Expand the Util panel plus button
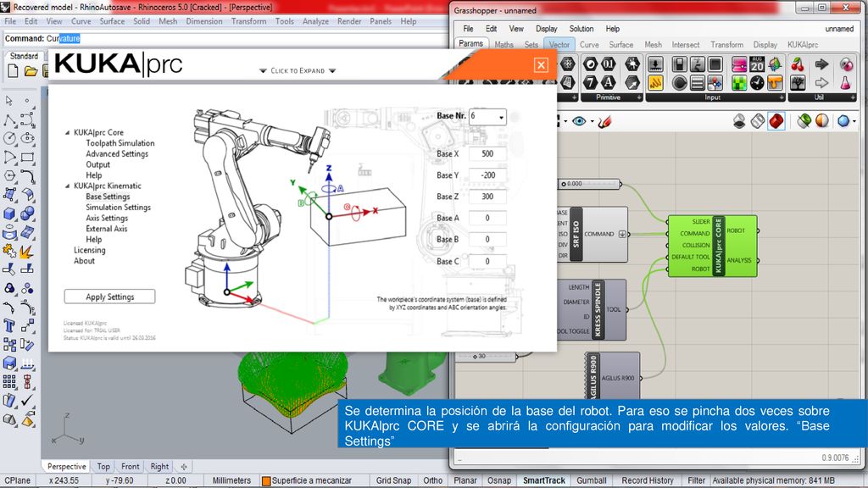This screenshot has width=868, height=488. tap(853, 97)
